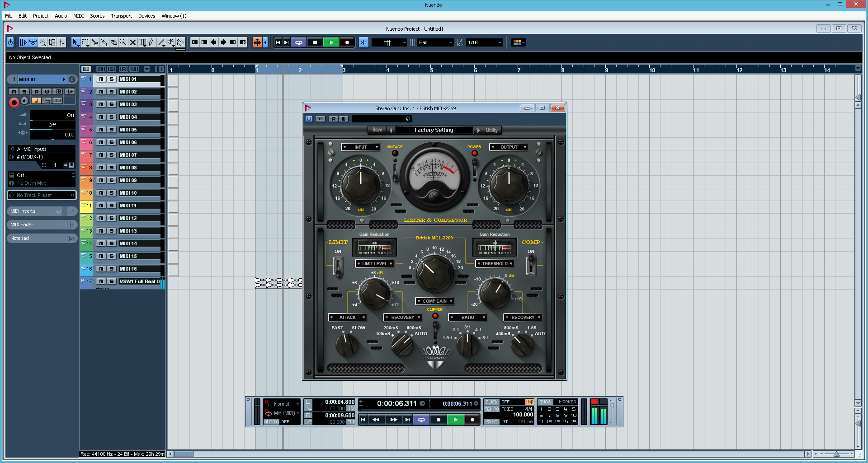This screenshot has height=463, width=868.
Task: Toggle the cycle loop button in transport panel
Action: click(421, 420)
